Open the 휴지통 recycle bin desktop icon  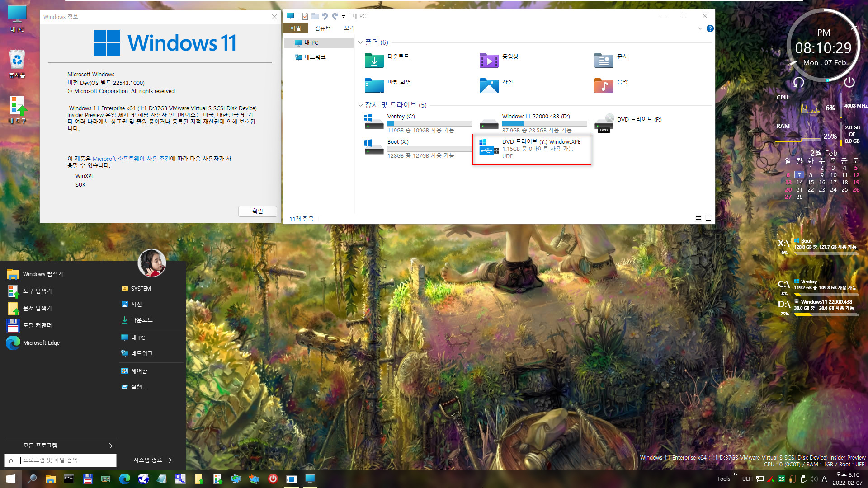(x=17, y=64)
